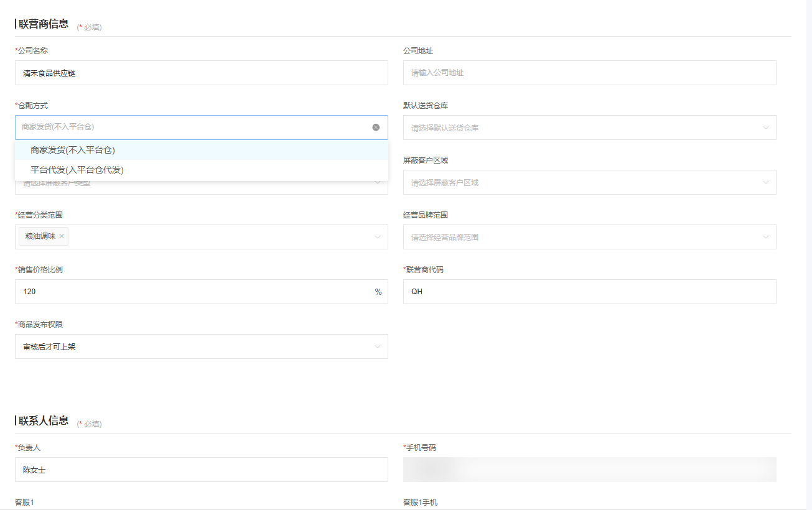Click the 商品发布权限 label
The height and width of the screenshot is (510, 812).
(40, 325)
